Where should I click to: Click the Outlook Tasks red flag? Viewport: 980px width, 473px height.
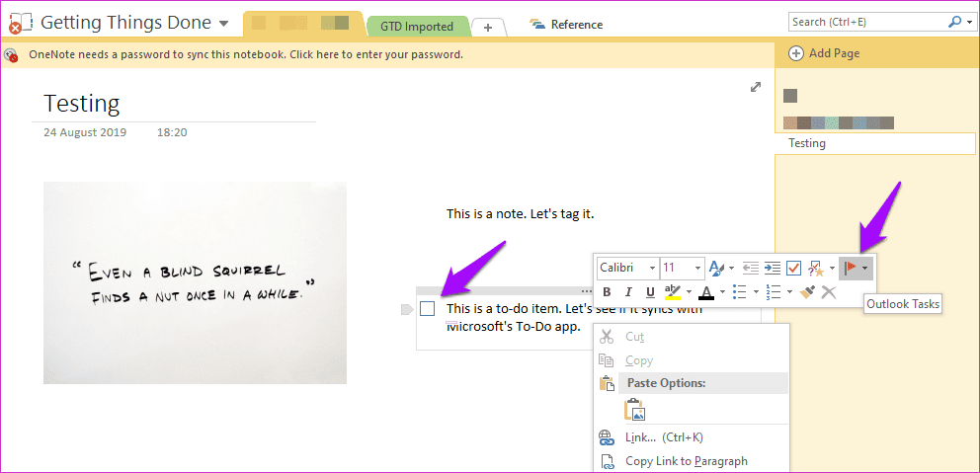[x=850, y=268]
